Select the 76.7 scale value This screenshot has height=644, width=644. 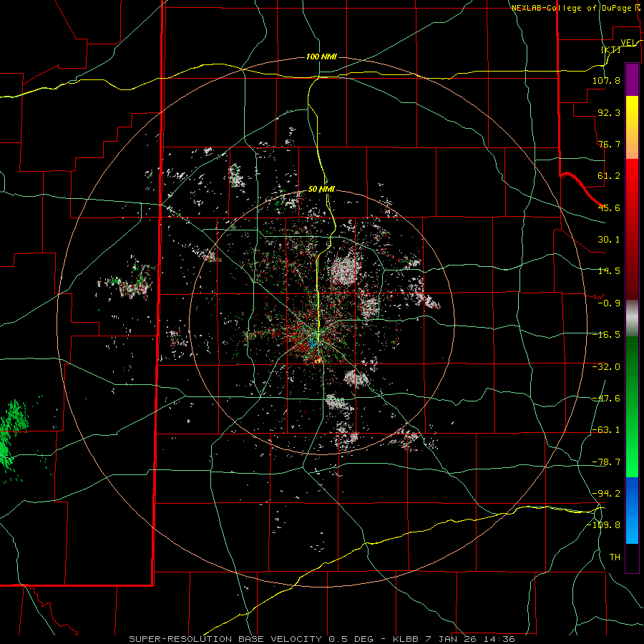pos(609,144)
